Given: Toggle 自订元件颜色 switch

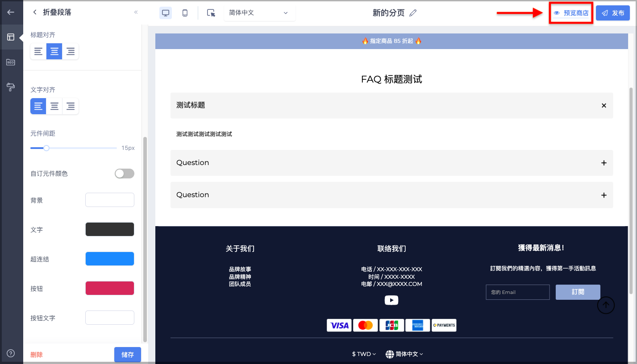Looking at the screenshot, I should [x=125, y=174].
